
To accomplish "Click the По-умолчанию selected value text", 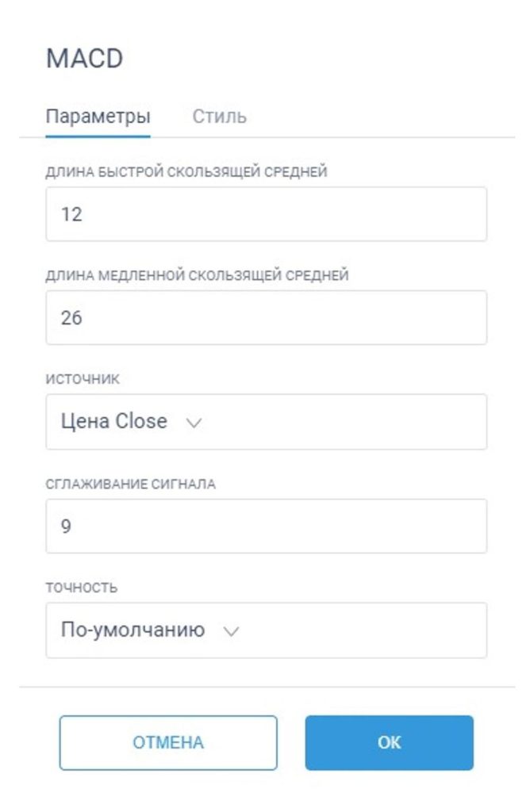I will 132,630.
